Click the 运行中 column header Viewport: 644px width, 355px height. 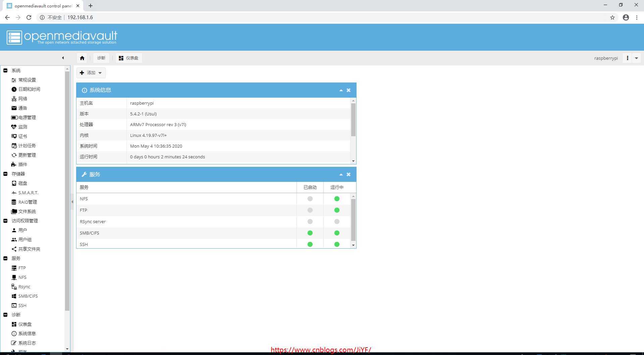click(x=337, y=187)
